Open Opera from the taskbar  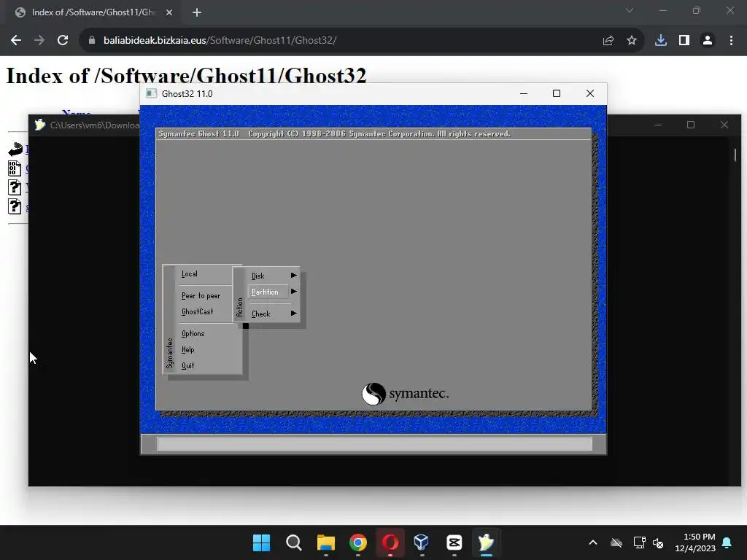[x=390, y=542]
